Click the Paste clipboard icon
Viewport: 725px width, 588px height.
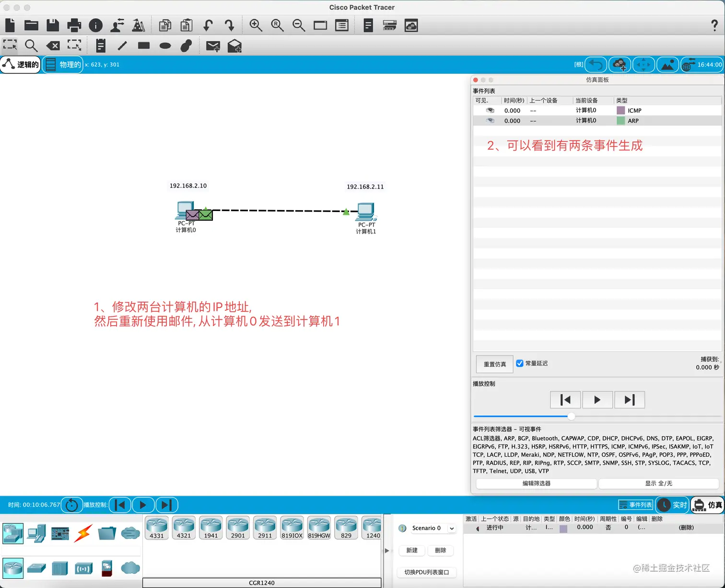(187, 25)
